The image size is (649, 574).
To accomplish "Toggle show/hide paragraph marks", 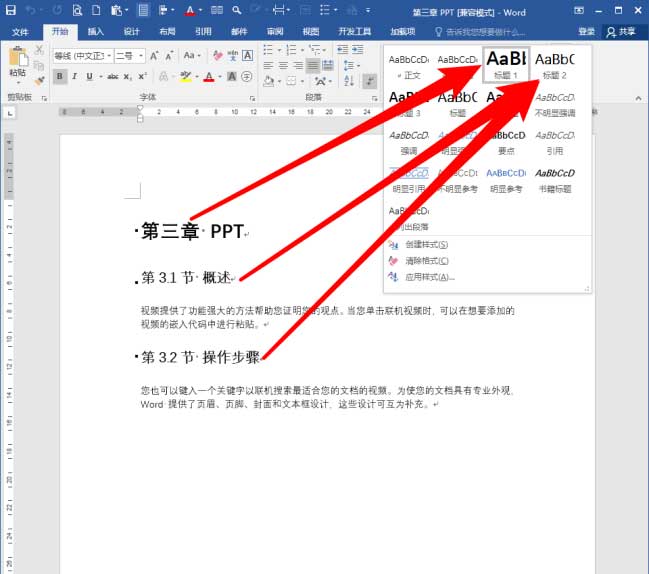I will [x=370, y=81].
